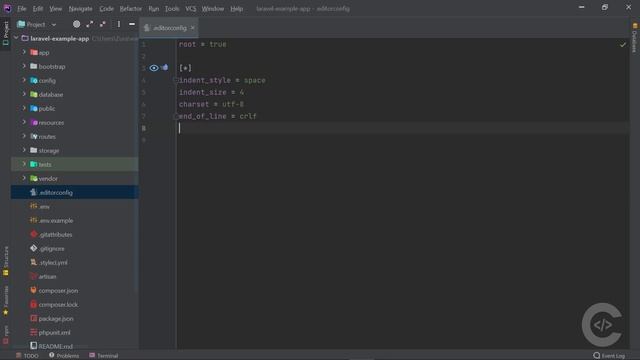
Task: Expand the config folder
Action: [x=24, y=80]
